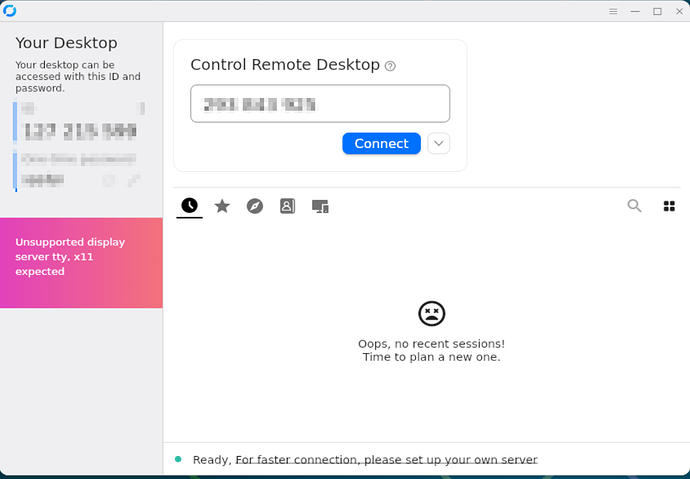Open the Recent sessions clock tab
The image size is (690, 479).
tap(189, 206)
